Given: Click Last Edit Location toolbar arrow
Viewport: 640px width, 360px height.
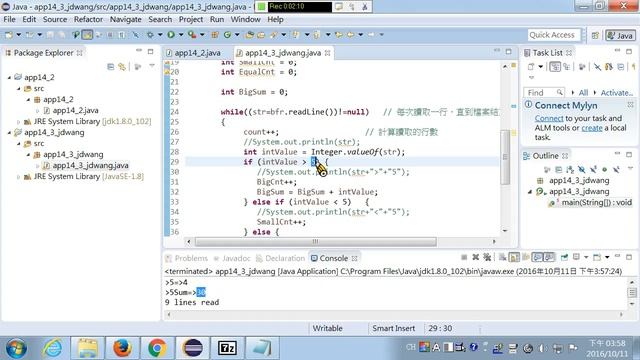Looking at the screenshot, I should pyautogui.click(x=338, y=35).
